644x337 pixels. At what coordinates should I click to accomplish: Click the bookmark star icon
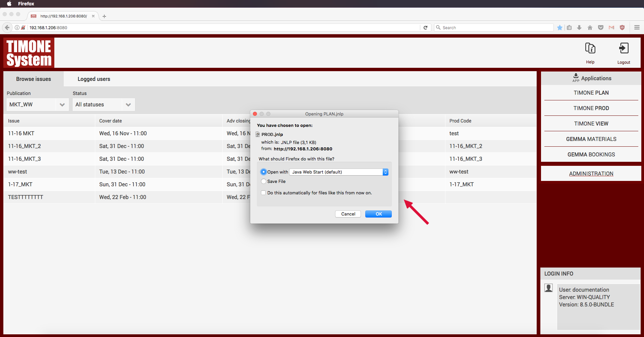(559, 28)
